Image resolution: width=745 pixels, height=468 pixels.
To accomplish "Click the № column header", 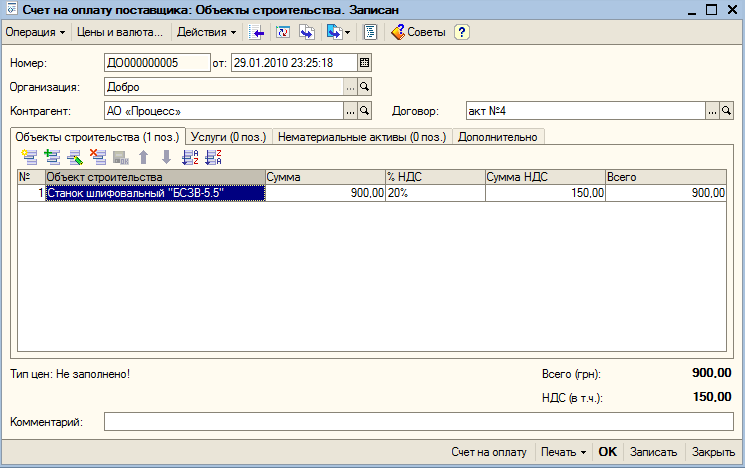I will [x=31, y=177].
